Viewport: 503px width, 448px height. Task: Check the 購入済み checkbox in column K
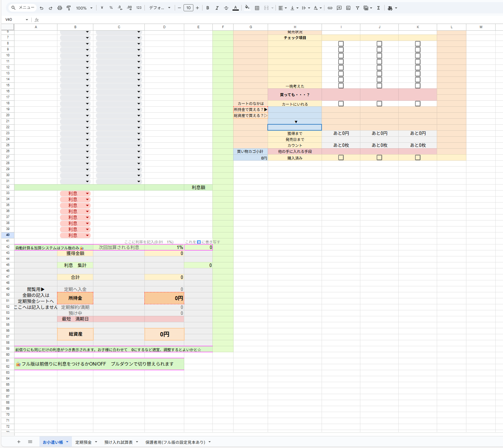coord(418,157)
